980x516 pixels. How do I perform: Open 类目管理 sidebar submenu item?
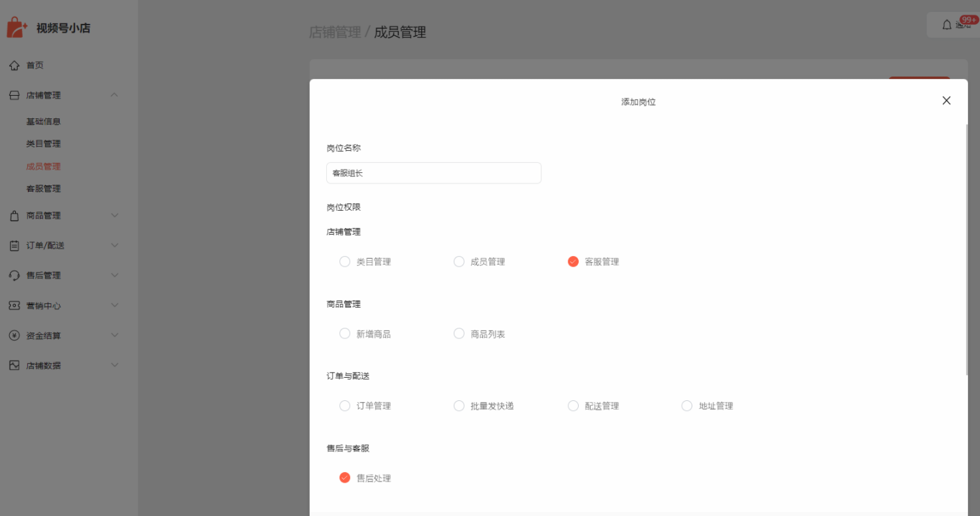point(44,144)
